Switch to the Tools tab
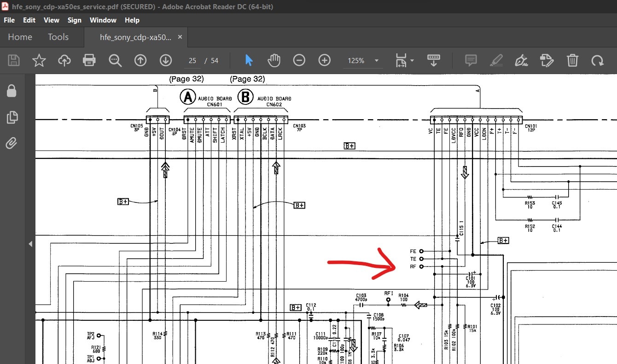This screenshot has width=617, height=364. tap(58, 37)
